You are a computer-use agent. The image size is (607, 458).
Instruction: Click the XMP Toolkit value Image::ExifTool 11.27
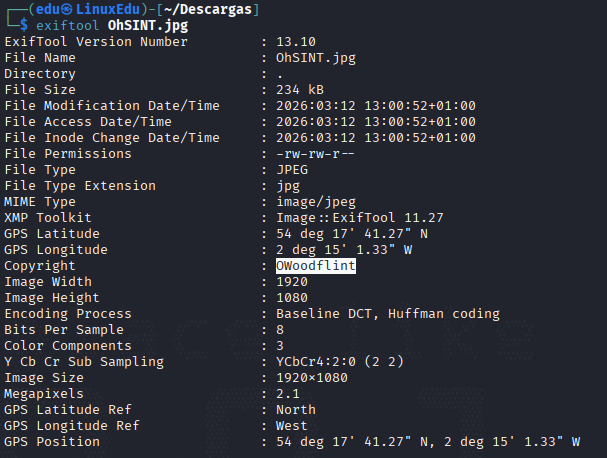click(360, 218)
